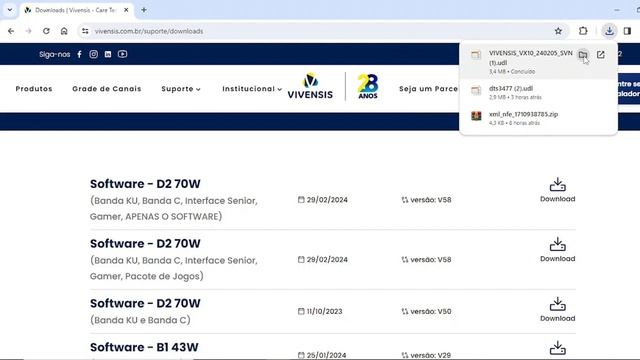This screenshot has width=640, height=360.
Task: Download D2 70W Banda KU e Banda C V50
Action: coord(558,310)
